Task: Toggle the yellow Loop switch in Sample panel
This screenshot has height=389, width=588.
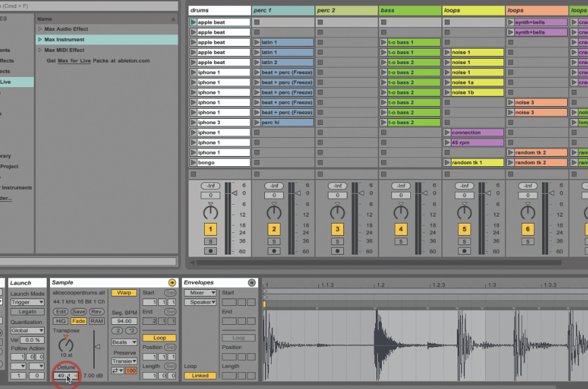Action: point(160,338)
